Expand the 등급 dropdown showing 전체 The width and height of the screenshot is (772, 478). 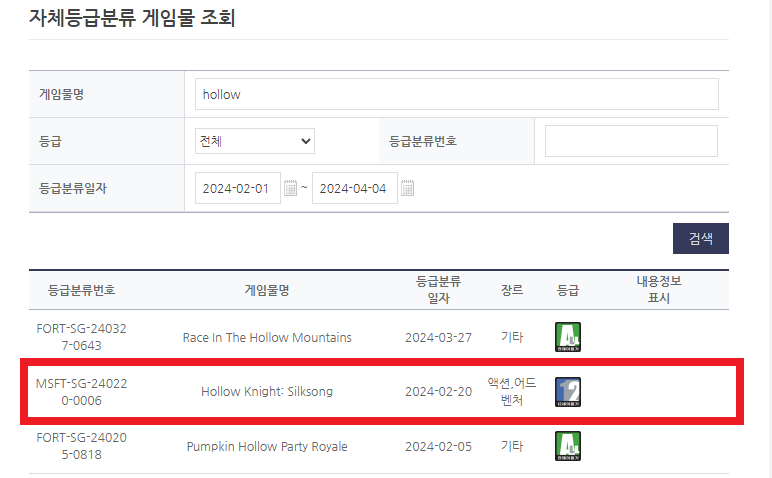tap(255, 141)
